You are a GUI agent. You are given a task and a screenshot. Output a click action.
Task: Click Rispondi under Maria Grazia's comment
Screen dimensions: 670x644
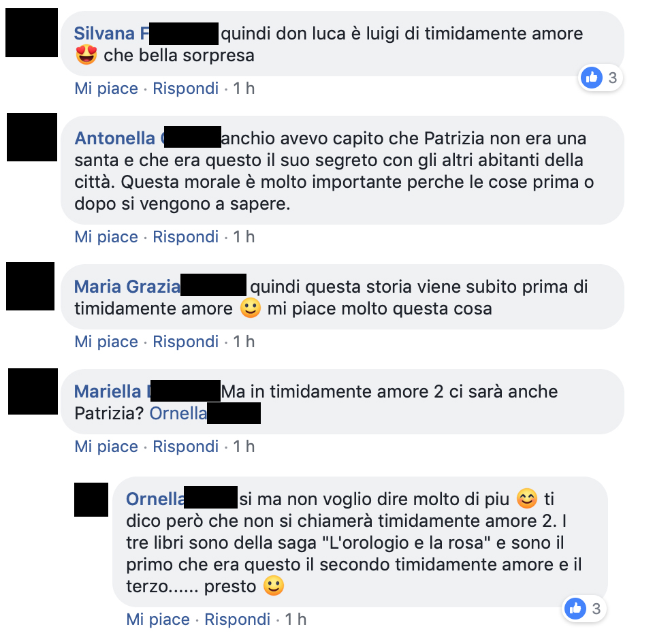pos(185,342)
